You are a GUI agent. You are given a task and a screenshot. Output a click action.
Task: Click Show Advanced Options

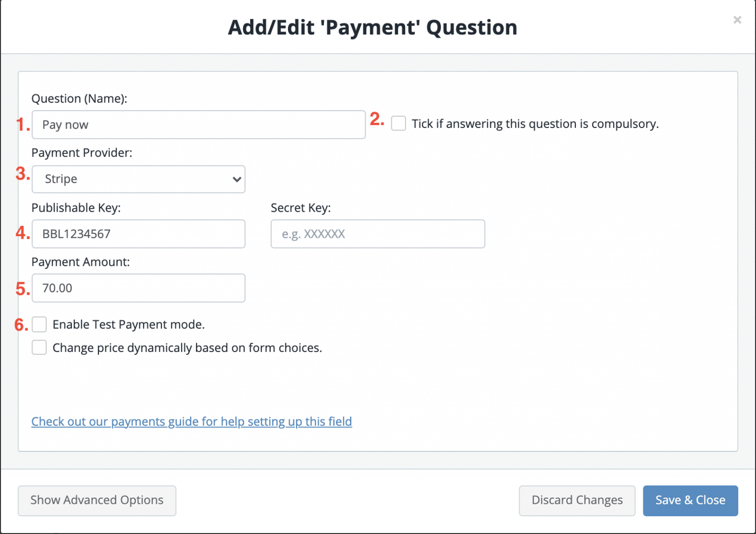(x=96, y=500)
